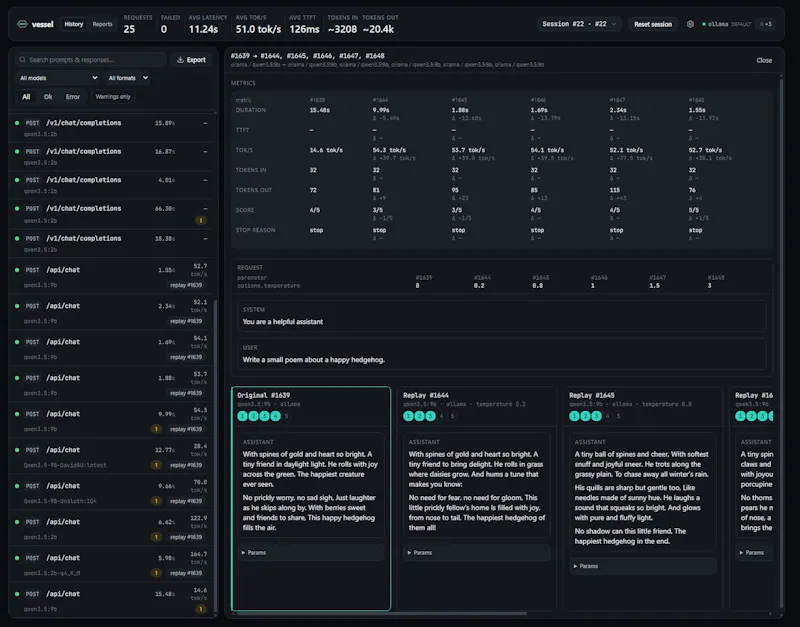Click the 54.3 tok/s value under #1644

coord(389,150)
